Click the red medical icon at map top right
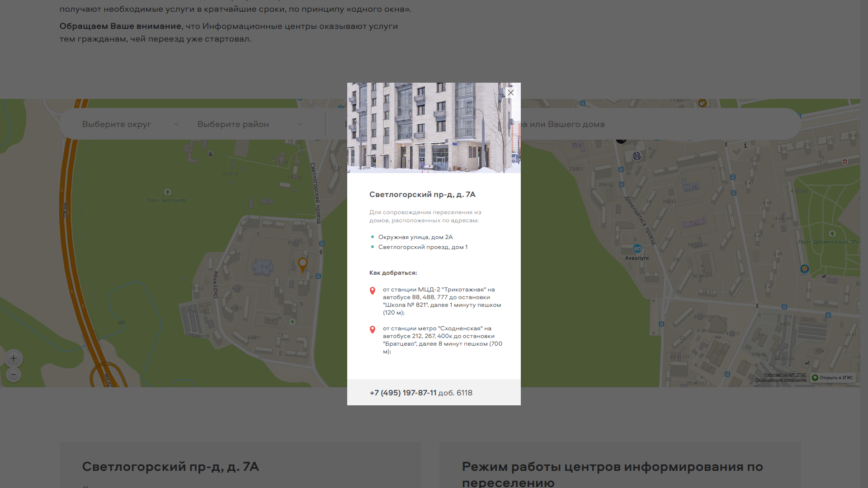 (x=844, y=161)
